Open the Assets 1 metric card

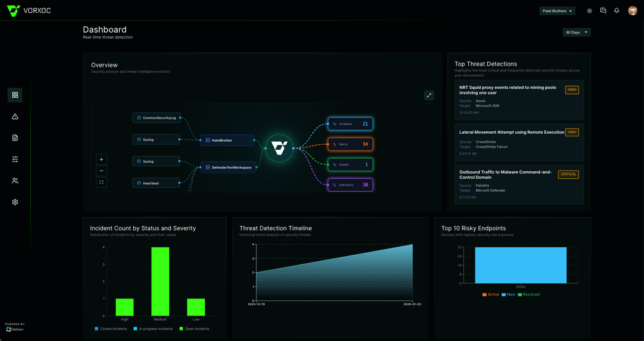[x=350, y=165]
